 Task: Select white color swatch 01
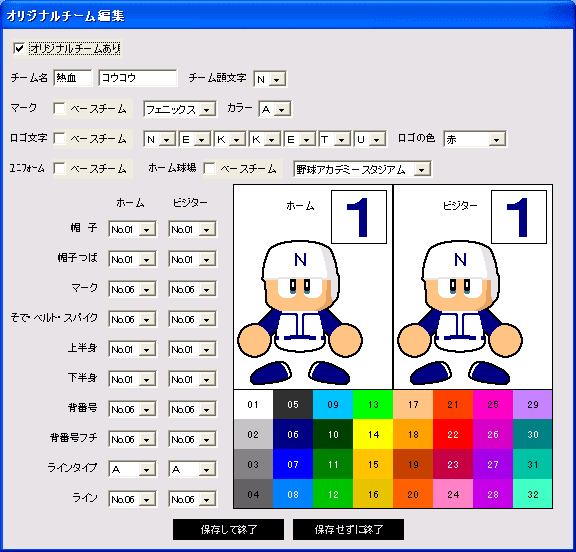coord(253,404)
